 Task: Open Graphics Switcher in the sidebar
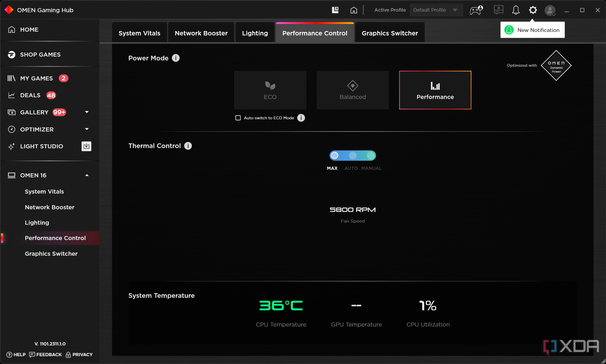(51, 254)
